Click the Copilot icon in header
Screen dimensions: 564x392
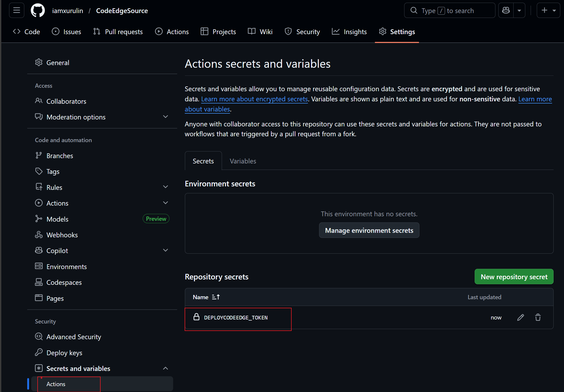tap(506, 10)
